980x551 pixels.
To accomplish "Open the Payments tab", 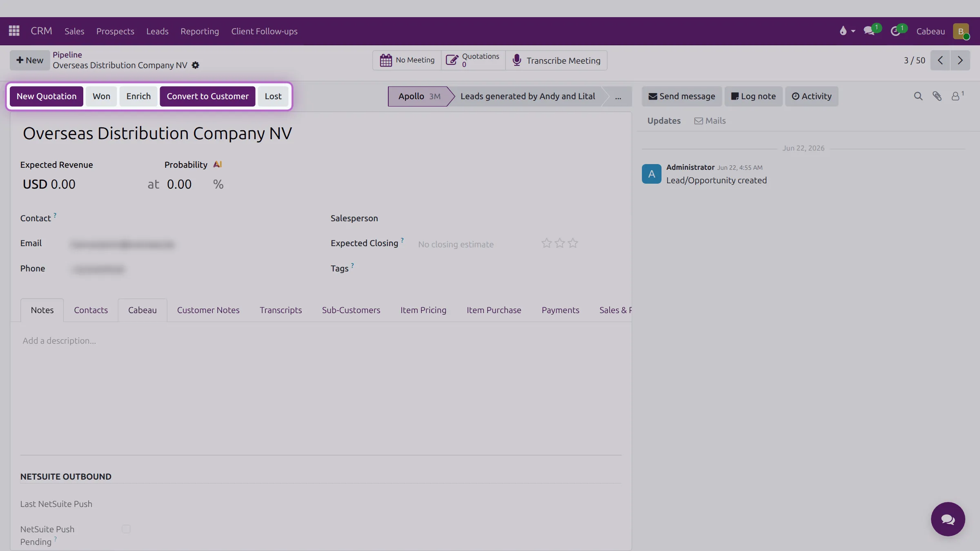I will (560, 310).
